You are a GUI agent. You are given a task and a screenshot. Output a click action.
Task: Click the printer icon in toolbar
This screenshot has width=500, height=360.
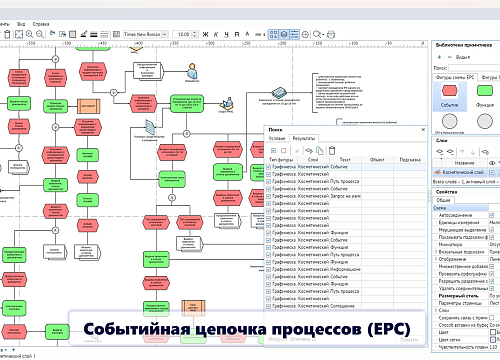point(331,34)
